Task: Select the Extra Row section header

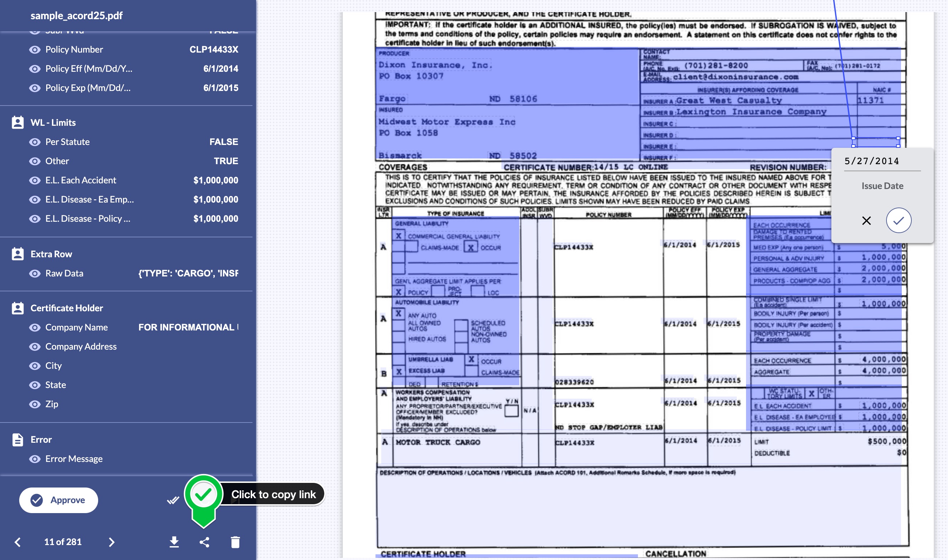Action: click(51, 254)
